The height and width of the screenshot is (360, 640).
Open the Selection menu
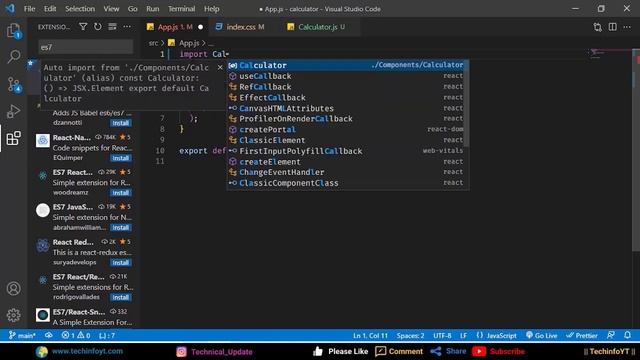click(80, 9)
